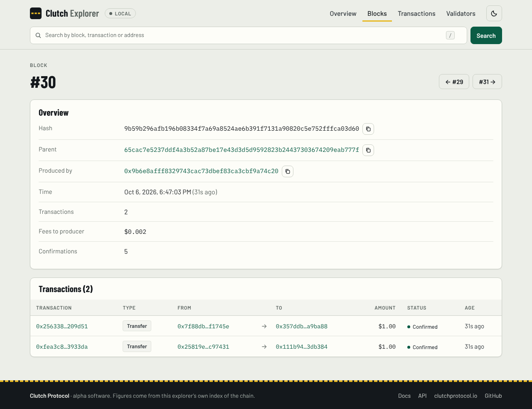Viewport: 532px width, 409px height.
Task: Click the arrow between 0x7f88db and 0x357ddb
Action: click(264, 326)
